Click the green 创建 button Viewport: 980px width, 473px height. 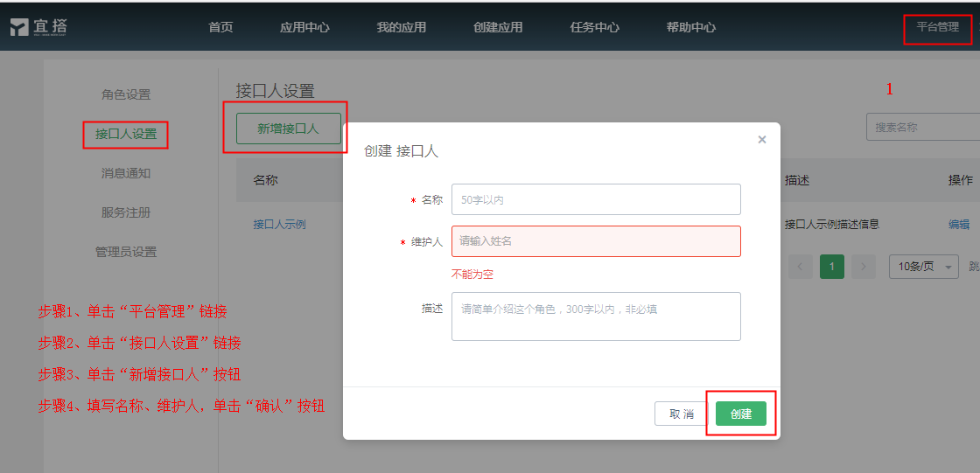[x=740, y=414]
